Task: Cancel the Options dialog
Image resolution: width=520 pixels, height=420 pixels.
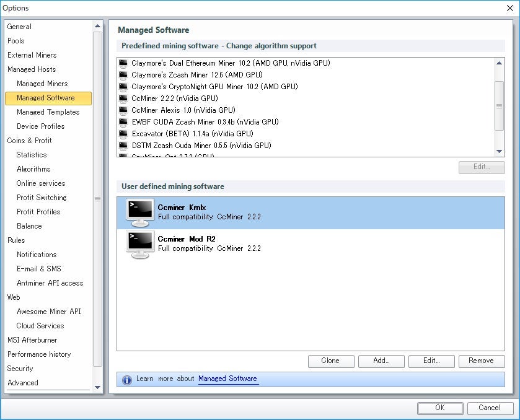Action: (x=490, y=408)
